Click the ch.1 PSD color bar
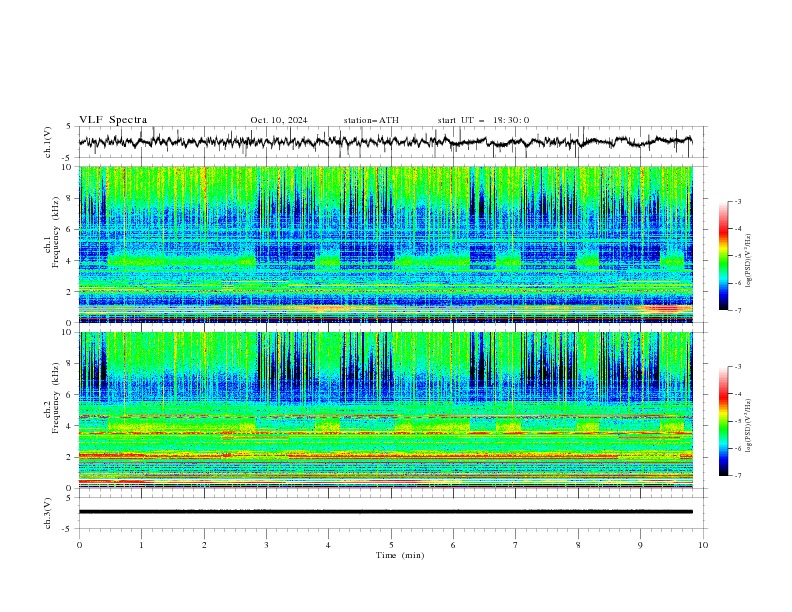Screen dimensions: 792x612 click(723, 256)
